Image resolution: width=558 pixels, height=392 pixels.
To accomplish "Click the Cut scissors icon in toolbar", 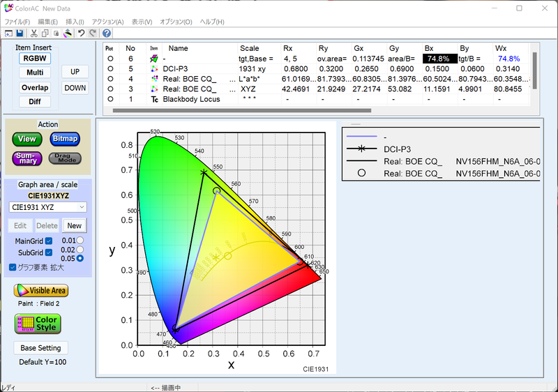I will (x=33, y=33).
